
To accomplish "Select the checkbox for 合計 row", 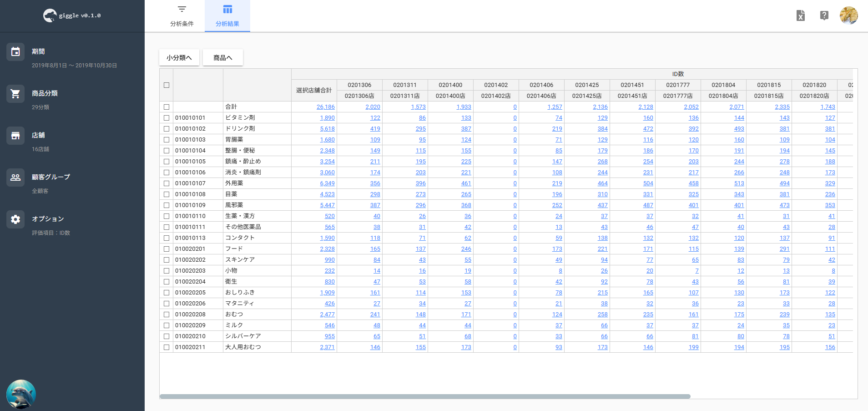I will click(x=167, y=107).
